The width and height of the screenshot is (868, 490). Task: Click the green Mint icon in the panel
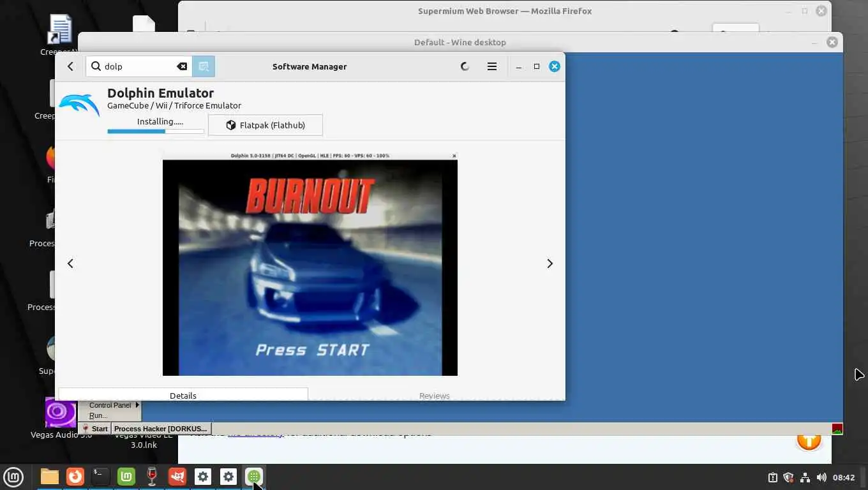pyautogui.click(x=126, y=477)
